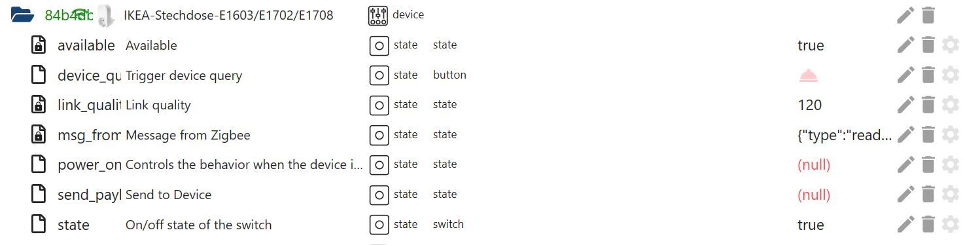The image size is (980, 245).
Task: Open gear settings for the power_on row
Action: pos(951,164)
